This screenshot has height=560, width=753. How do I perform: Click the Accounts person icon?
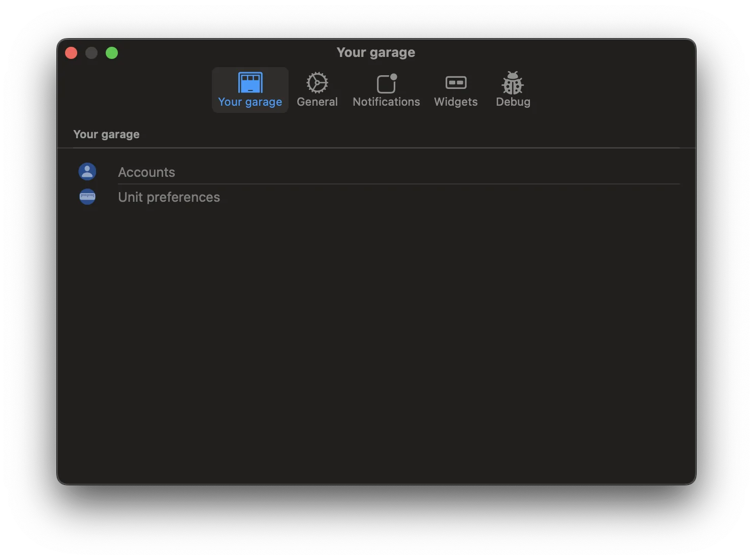pos(87,172)
